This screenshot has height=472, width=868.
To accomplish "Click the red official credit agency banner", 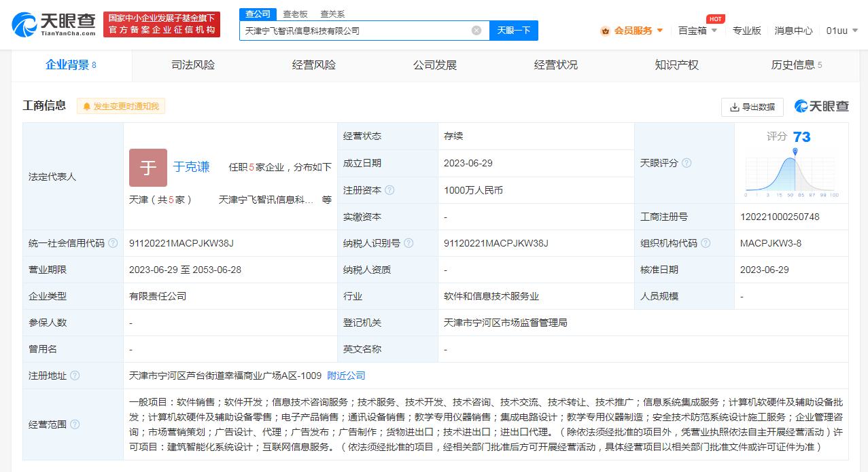I will pos(162,24).
